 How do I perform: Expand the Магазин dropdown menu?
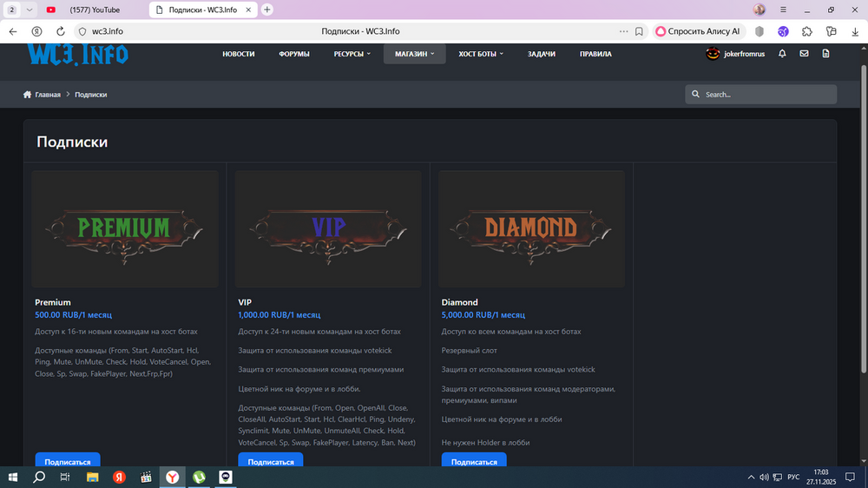click(414, 54)
